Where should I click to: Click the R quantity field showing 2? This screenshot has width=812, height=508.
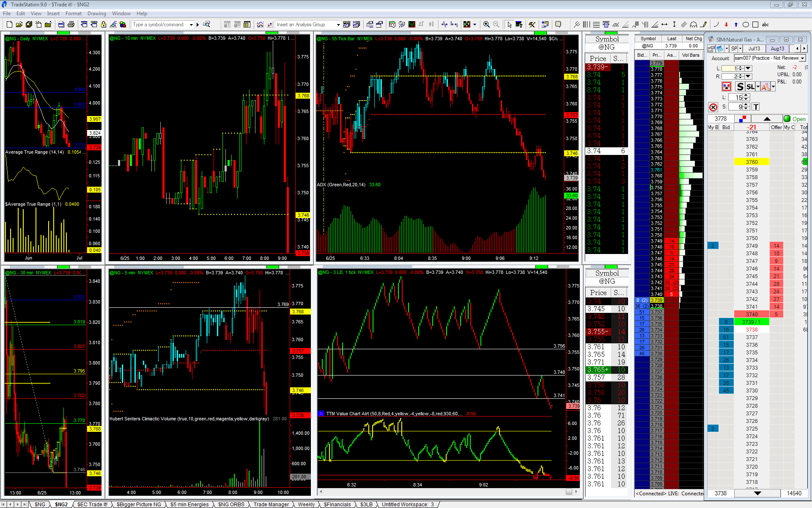(x=730, y=76)
